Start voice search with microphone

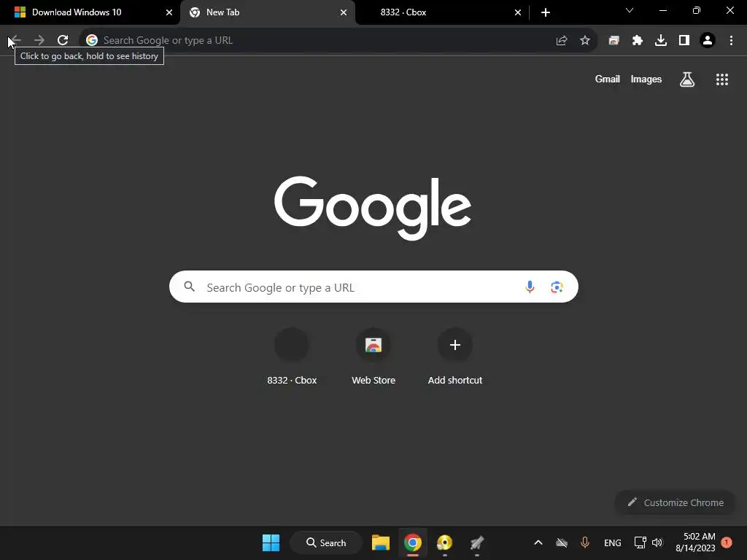530,287
